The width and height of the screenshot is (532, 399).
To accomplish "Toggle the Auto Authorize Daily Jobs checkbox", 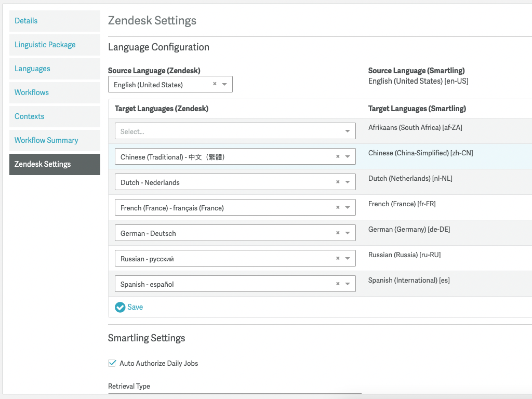I will [112, 363].
